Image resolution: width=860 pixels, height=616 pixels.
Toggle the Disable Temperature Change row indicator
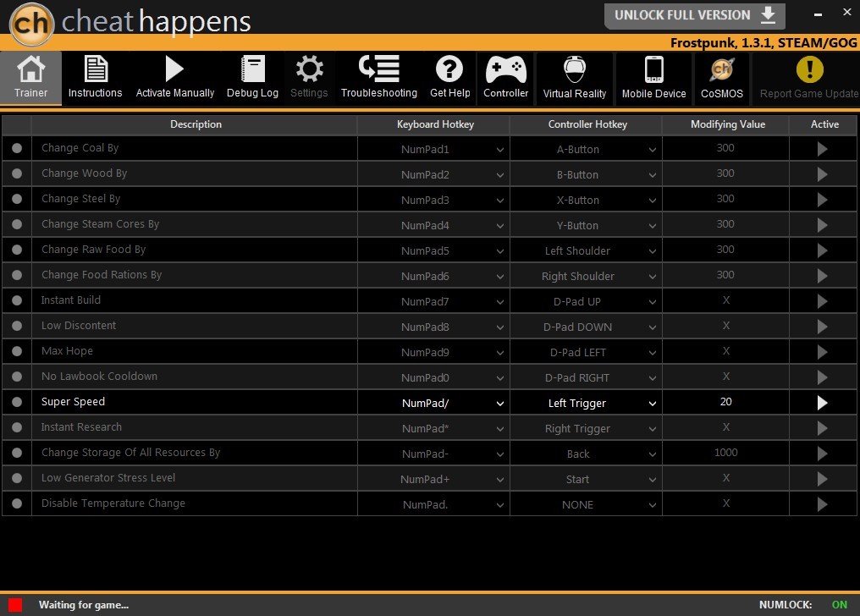17,503
